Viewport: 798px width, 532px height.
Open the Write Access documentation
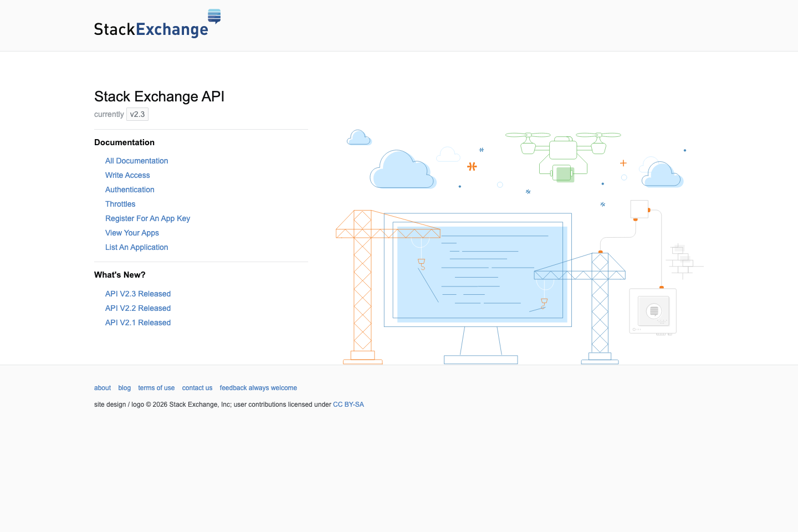pyautogui.click(x=127, y=175)
